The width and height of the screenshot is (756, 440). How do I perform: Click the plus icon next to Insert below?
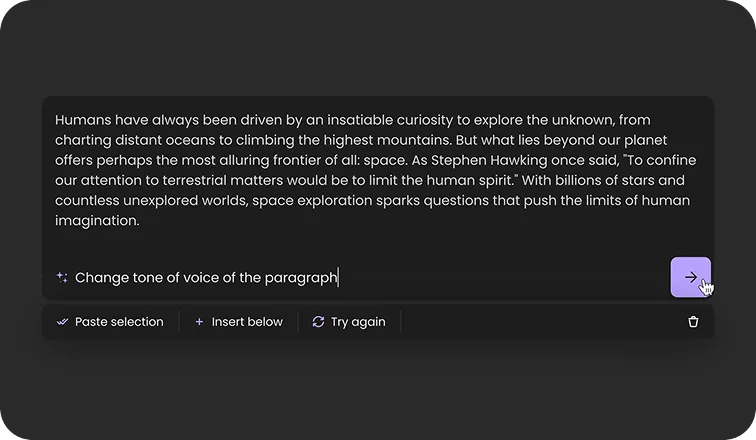tap(199, 322)
